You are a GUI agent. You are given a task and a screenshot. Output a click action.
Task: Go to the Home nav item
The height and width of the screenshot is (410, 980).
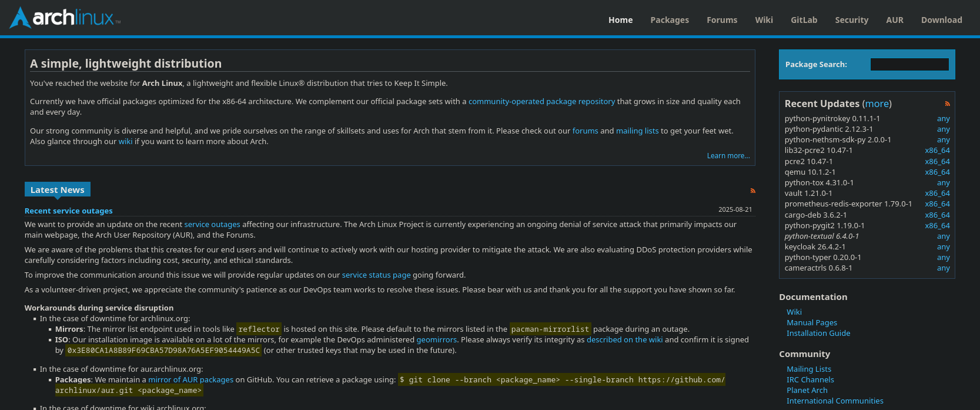pyautogui.click(x=620, y=20)
